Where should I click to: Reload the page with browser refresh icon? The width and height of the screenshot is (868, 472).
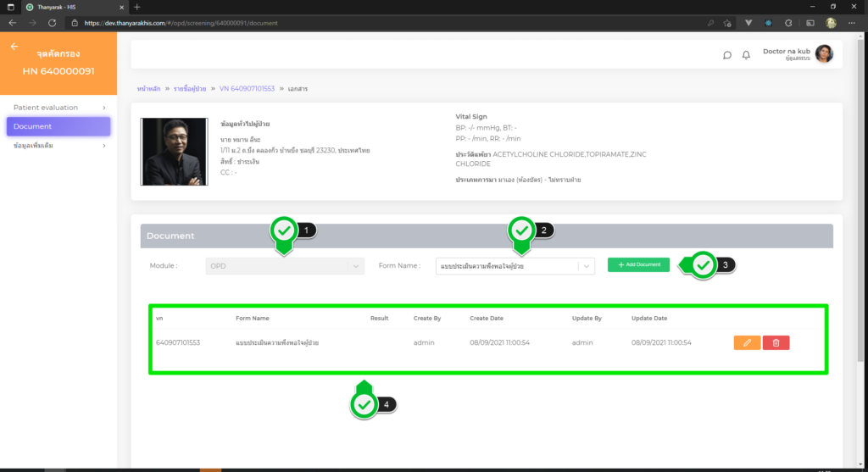[x=53, y=23]
